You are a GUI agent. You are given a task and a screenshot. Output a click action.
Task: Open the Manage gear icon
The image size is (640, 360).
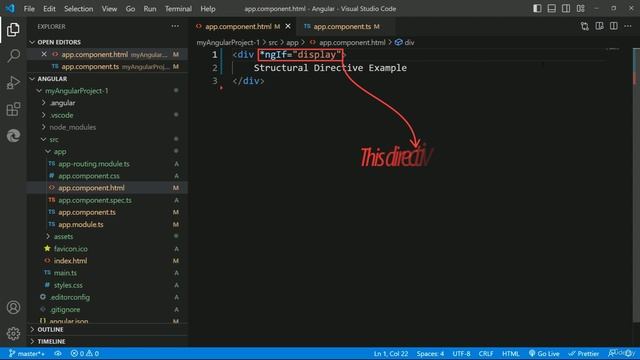point(13,333)
